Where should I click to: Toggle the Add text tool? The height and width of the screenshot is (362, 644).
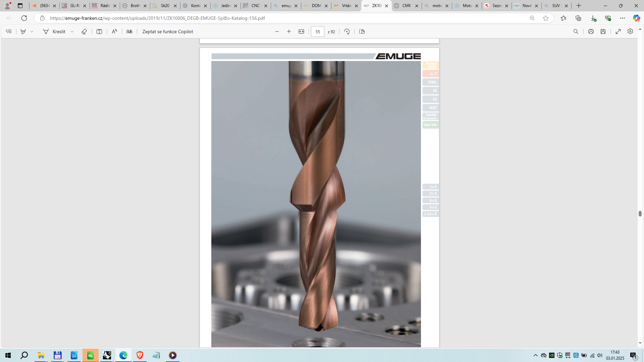click(x=99, y=32)
